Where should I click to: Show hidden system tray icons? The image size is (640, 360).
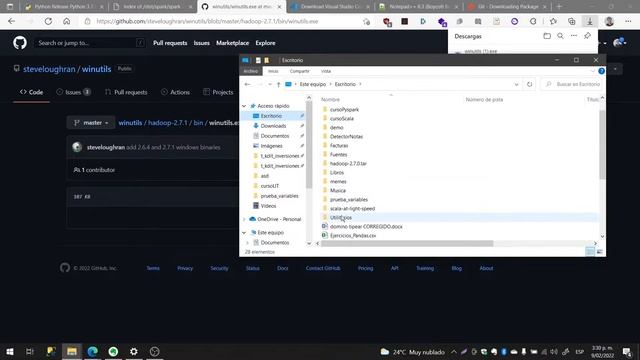454,351
